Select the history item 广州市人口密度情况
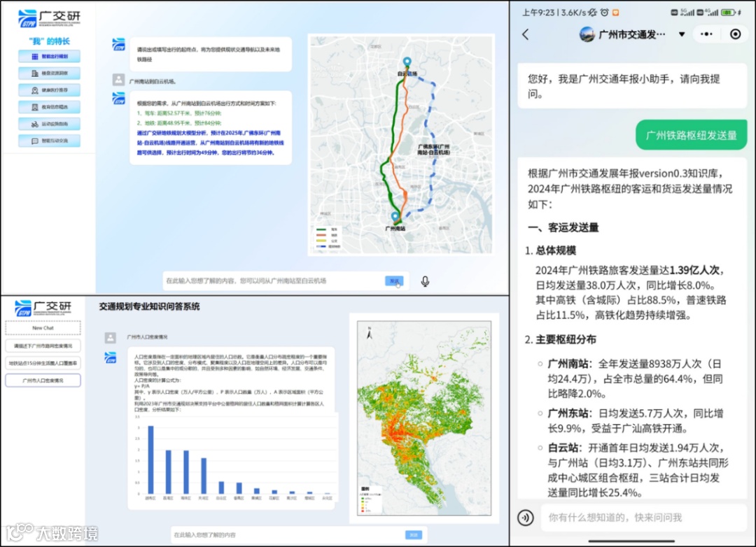This screenshot has height=547, width=756. click(x=43, y=381)
